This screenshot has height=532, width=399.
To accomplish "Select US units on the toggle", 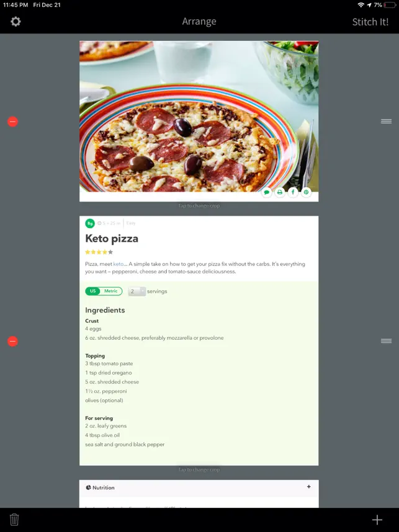I will pyautogui.click(x=92, y=291).
